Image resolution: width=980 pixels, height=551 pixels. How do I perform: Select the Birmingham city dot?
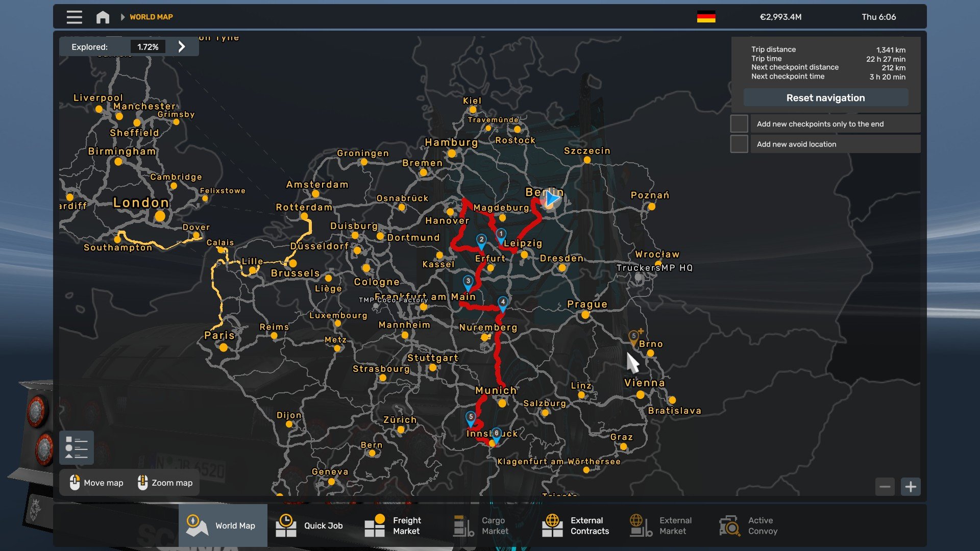click(118, 162)
